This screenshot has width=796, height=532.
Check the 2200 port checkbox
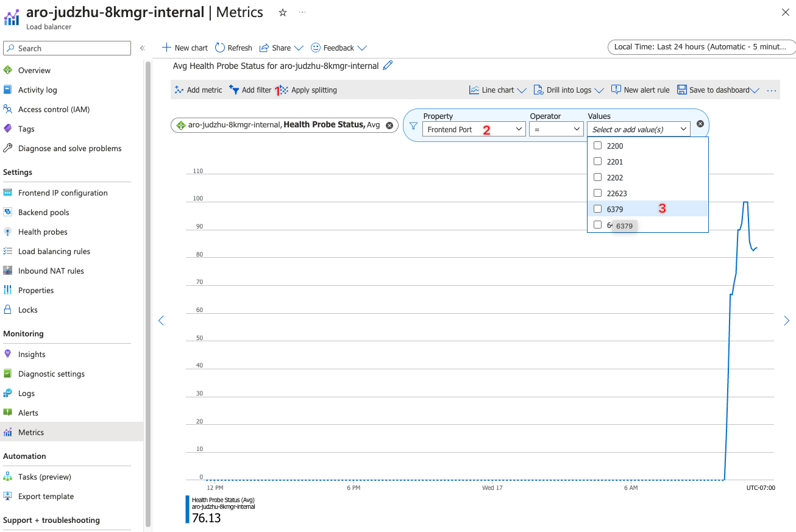coord(597,146)
